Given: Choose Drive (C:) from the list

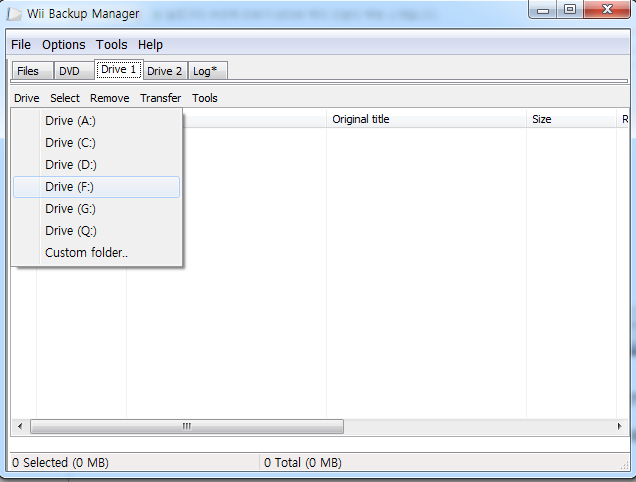Looking at the screenshot, I should click(97, 143).
